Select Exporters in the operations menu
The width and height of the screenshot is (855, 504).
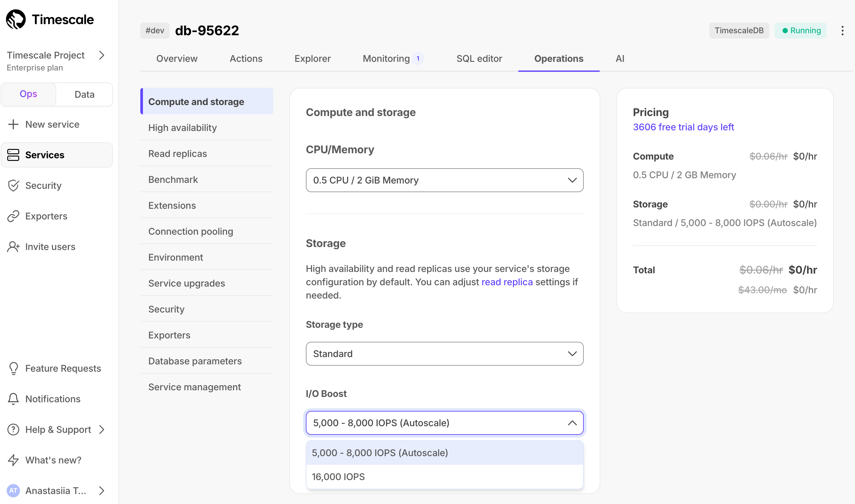207,335
